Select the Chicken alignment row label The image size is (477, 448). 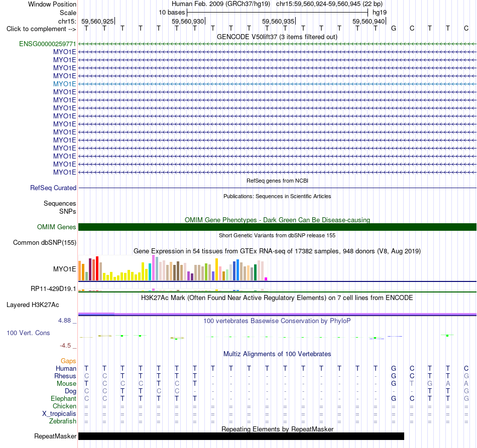tap(64, 406)
